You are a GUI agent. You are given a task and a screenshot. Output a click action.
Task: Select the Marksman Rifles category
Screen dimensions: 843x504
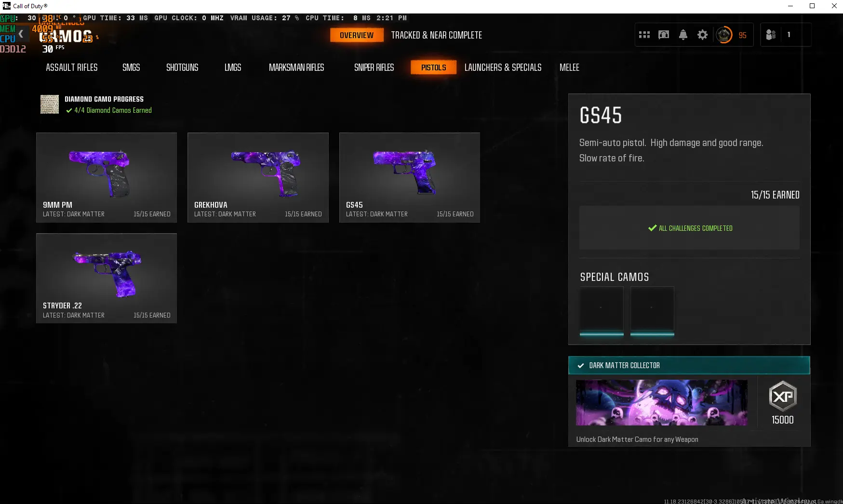(296, 67)
